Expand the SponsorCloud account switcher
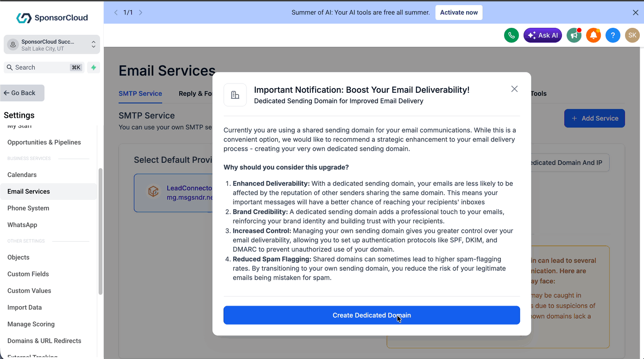Image resolution: width=644 pixels, height=359 pixels. click(x=52, y=45)
